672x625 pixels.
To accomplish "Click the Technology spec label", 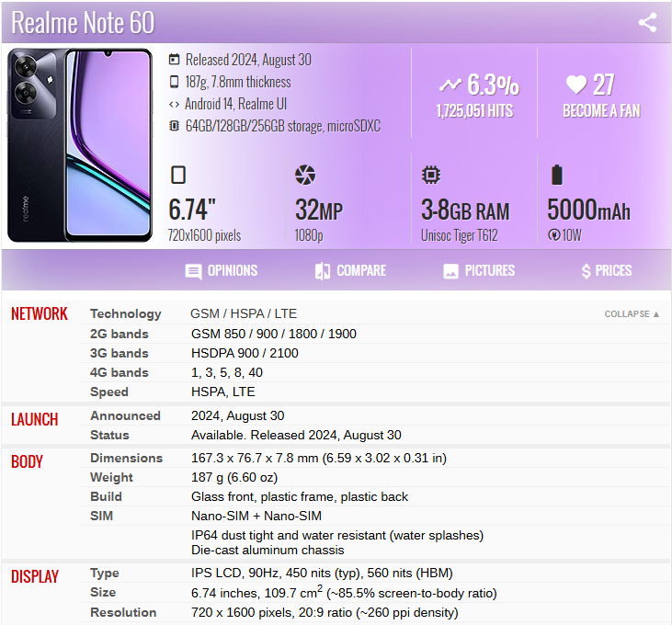I will (126, 314).
